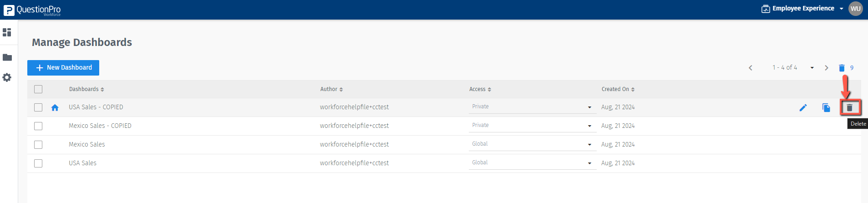This screenshot has height=203, width=868.
Task: Open the dashboards grid icon in left sidebar
Action: [7, 32]
